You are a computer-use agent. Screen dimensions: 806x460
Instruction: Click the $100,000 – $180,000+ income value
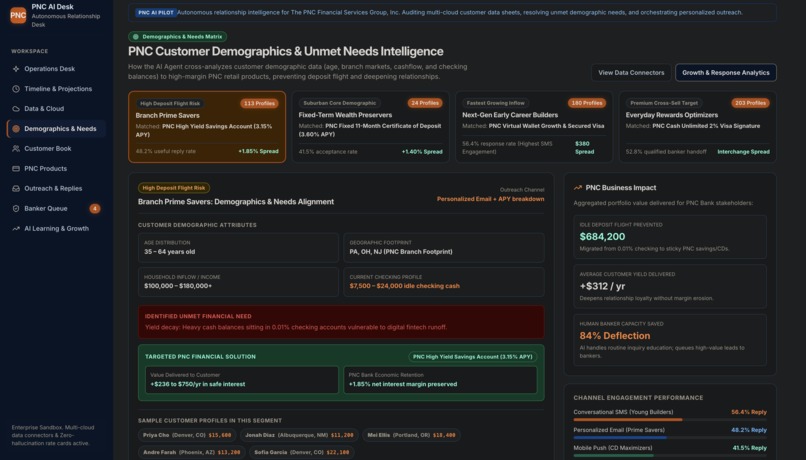(x=178, y=286)
